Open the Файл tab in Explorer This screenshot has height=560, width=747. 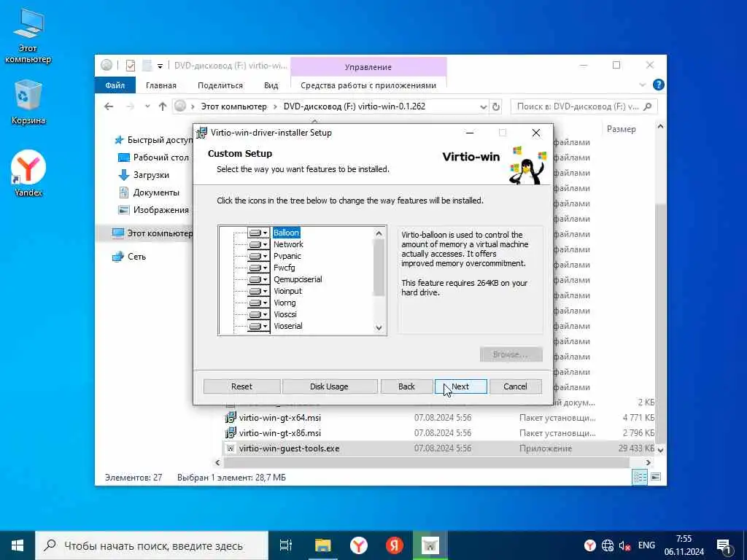pos(115,85)
